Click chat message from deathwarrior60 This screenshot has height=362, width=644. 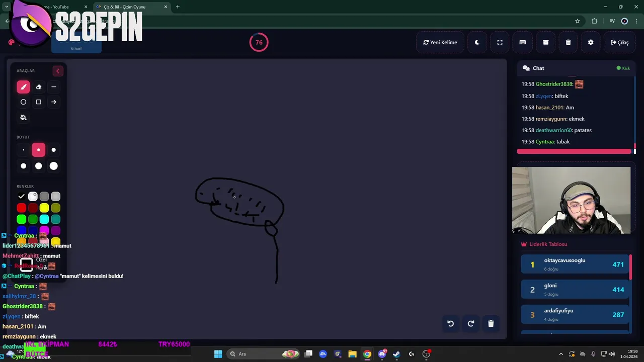pos(556,130)
